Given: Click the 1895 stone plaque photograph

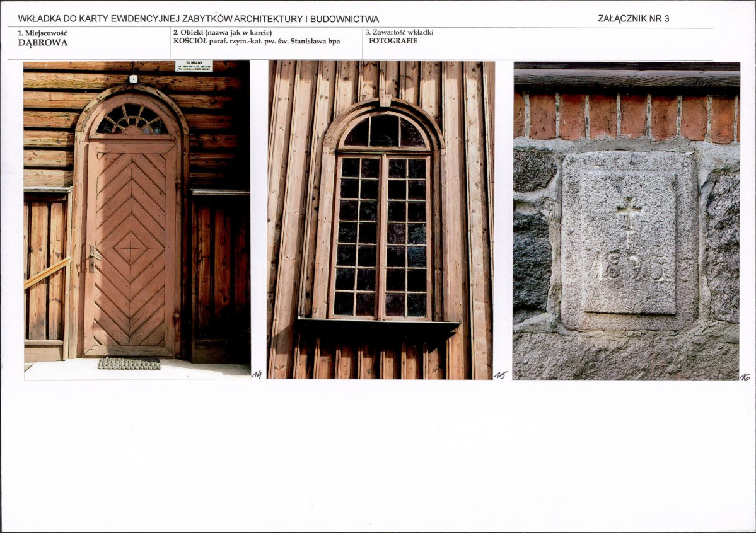Looking at the screenshot, I should click(626, 221).
